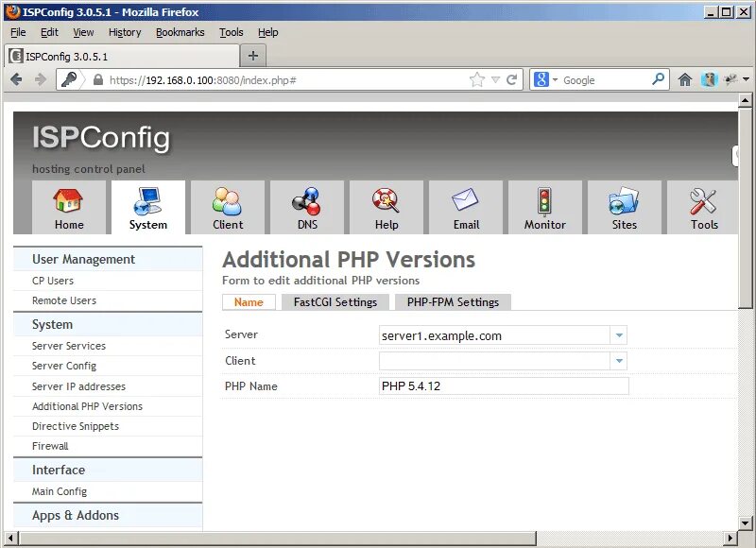756x548 pixels.
Task: Open the View menu
Action: point(83,32)
